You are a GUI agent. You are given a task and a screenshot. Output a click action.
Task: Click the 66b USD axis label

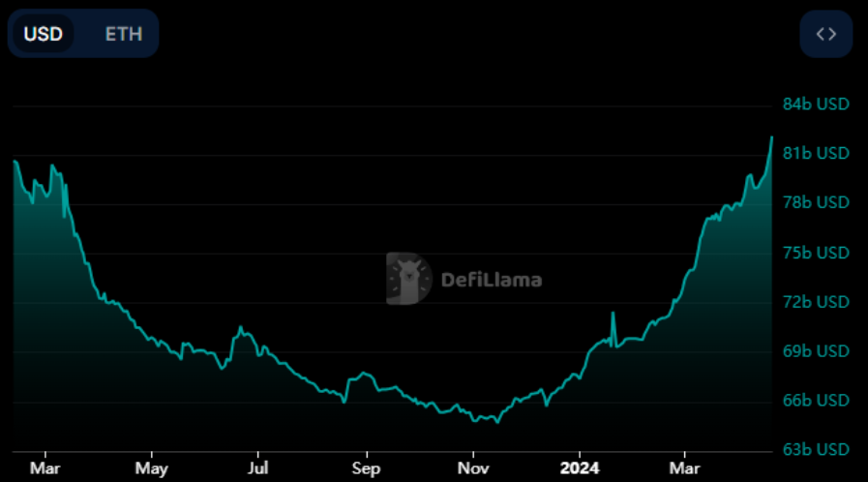[816, 400]
